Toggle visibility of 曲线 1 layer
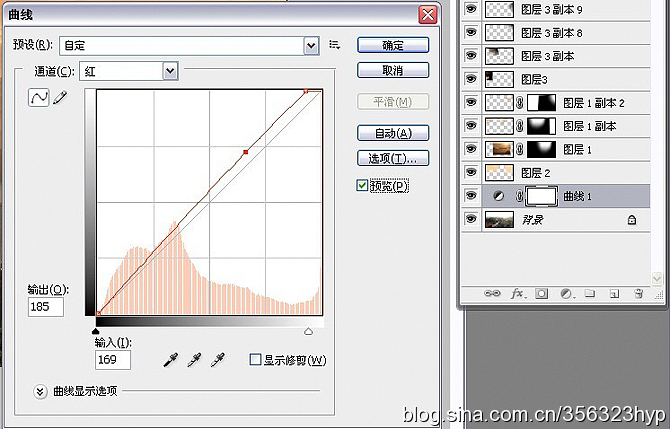Image resolution: width=670 pixels, height=429 pixels. tap(471, 196)
